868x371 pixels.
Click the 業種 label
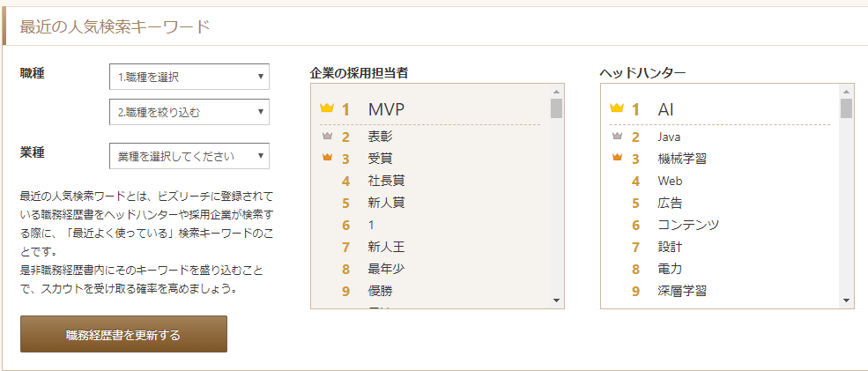point(32,152)
